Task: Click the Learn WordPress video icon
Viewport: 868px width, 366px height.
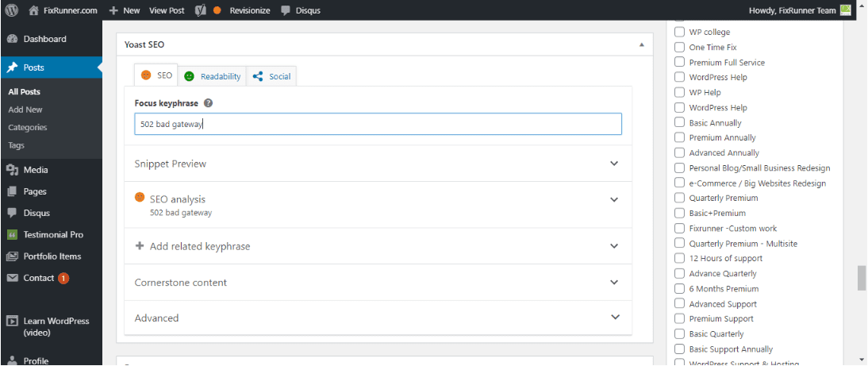Action: (13, 322)
